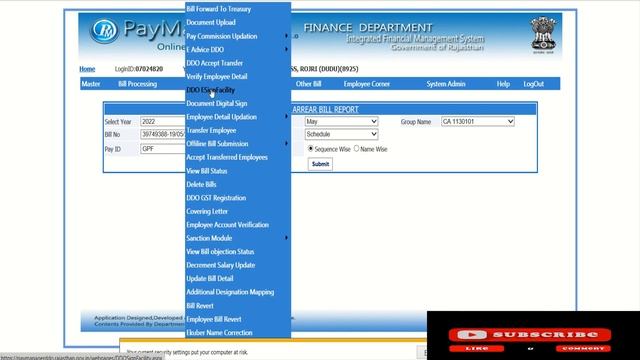
Task: Open the Help menu
Action: pos(503,84)
